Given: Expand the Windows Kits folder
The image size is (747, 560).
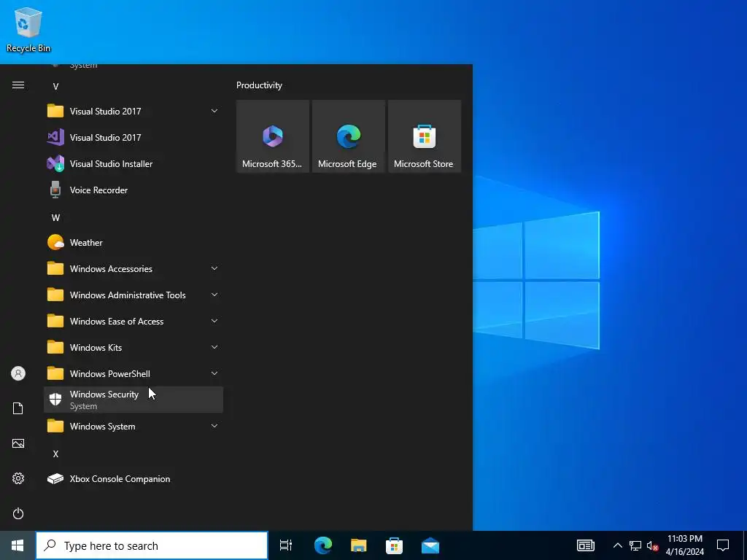Looking at the screenshot, I should (133, 347).
